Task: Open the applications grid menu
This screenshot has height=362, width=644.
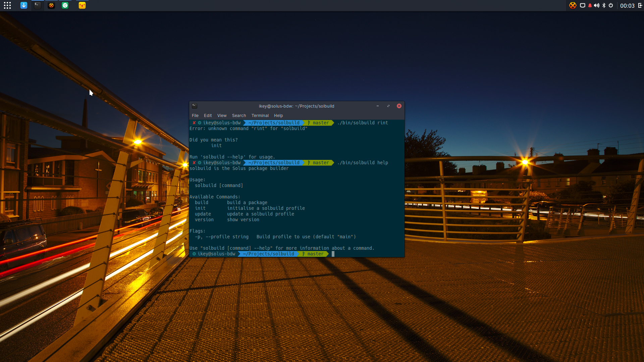Action: [x=7, y=5]
